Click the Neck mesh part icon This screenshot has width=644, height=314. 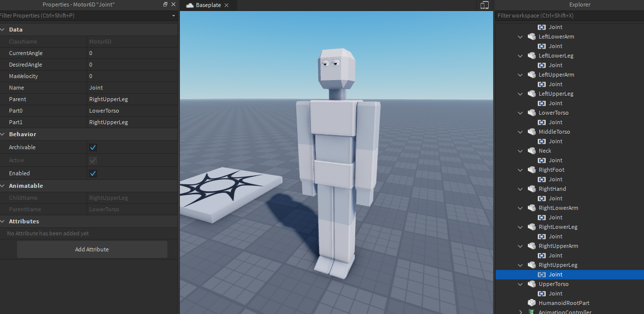532,151
